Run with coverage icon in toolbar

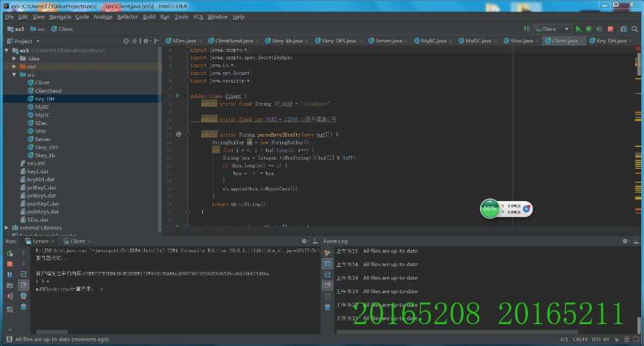599,29
